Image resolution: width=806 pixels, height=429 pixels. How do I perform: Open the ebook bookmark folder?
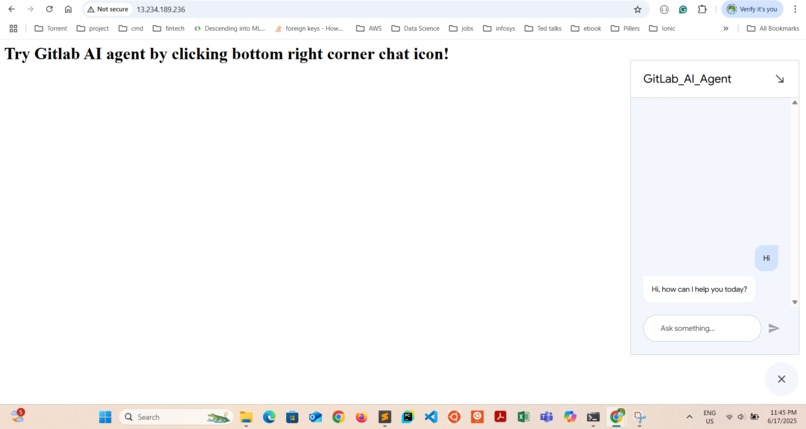click(x=585, y=28)
